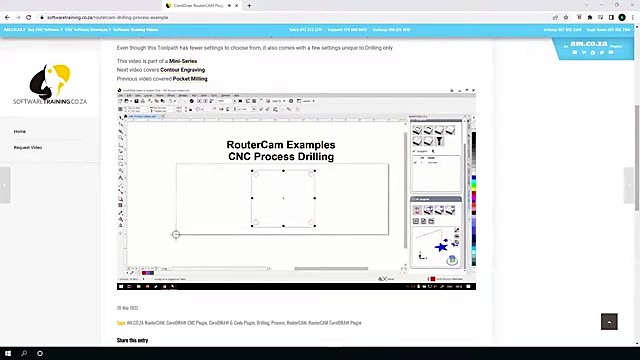This screenshot has width=640, height=360.
Task: Open Windows taskbar search
Action: (x=24, y=353)
